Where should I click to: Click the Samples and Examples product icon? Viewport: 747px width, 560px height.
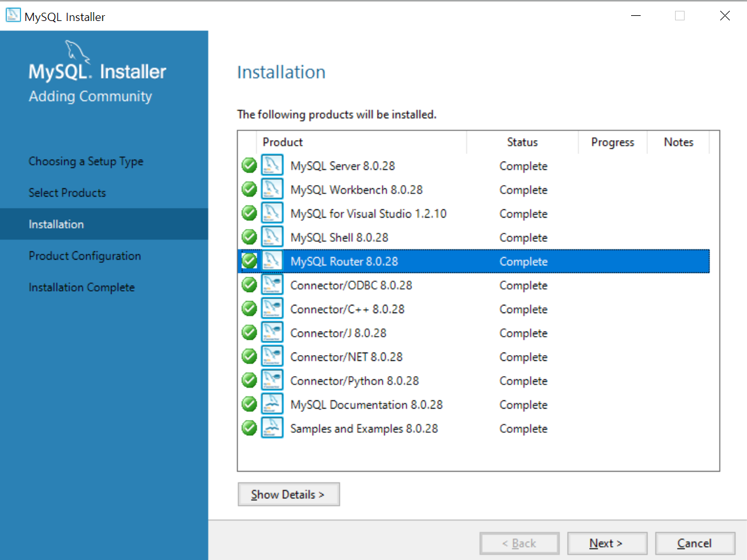click(272, 428)
